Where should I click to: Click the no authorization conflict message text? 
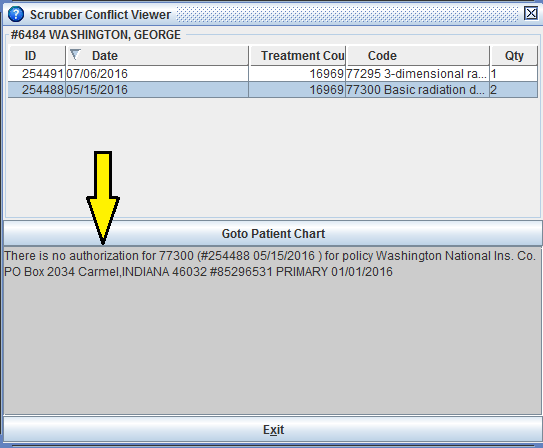270,264
